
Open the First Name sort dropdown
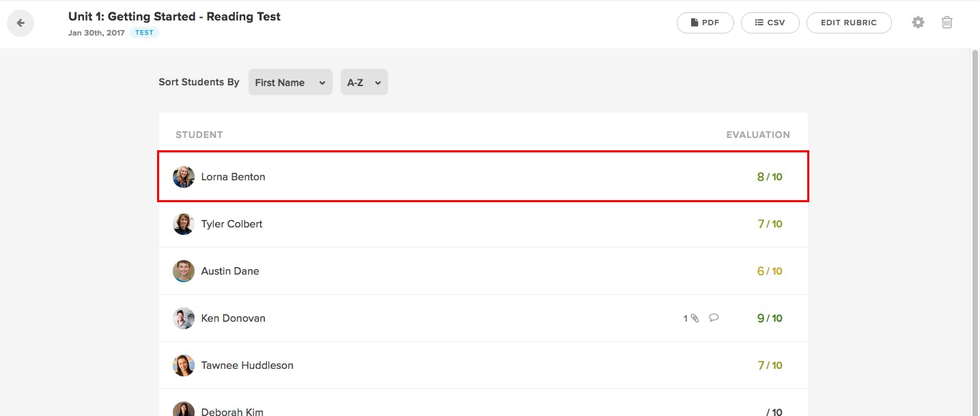point(290,82)
